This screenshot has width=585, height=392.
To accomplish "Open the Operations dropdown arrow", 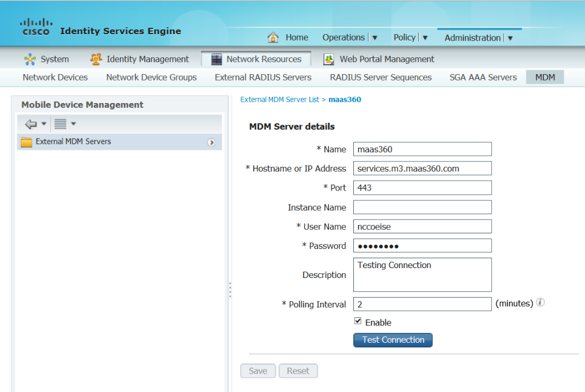I will click(375, 38).
